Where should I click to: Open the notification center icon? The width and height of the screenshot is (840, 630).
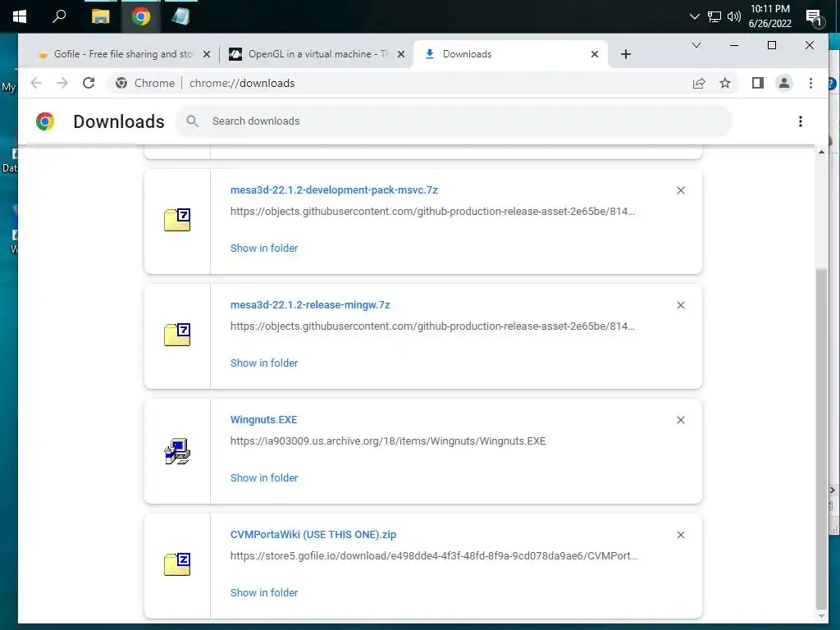(x=815, y=18)
